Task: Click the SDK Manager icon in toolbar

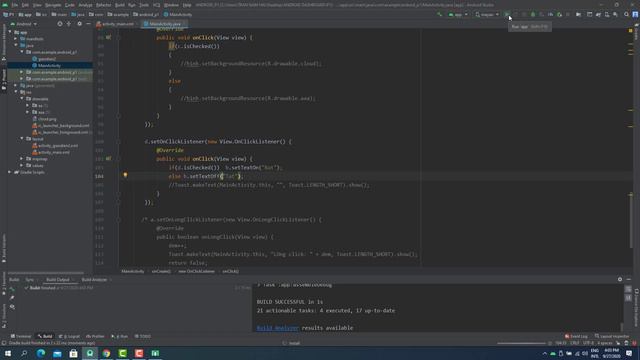Action: click(616, 14)
